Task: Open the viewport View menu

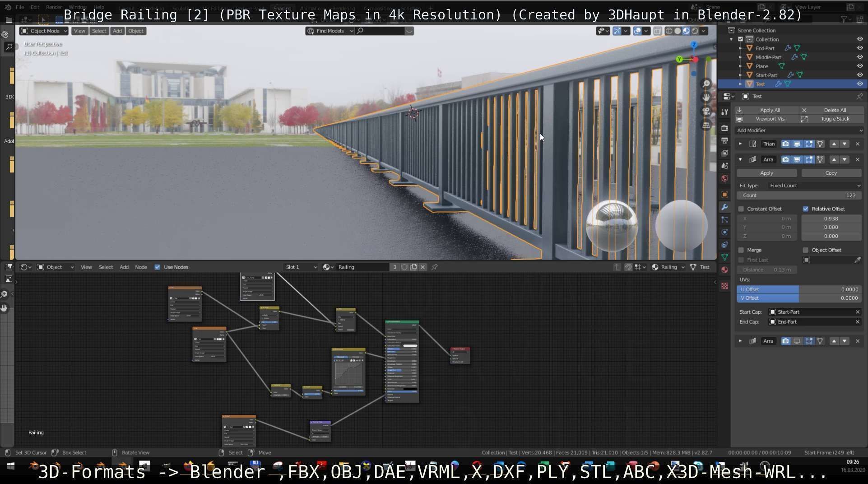Action: pos(79,31)
